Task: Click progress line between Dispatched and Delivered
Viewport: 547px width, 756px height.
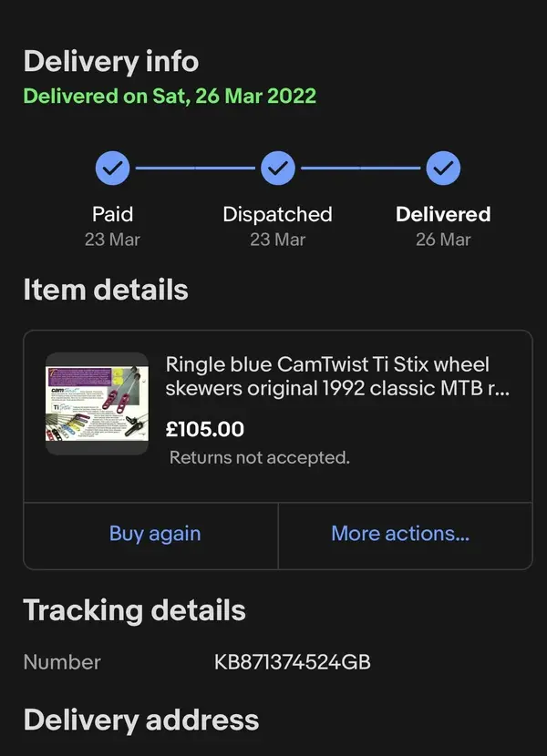Action: (x=361, y=169)
